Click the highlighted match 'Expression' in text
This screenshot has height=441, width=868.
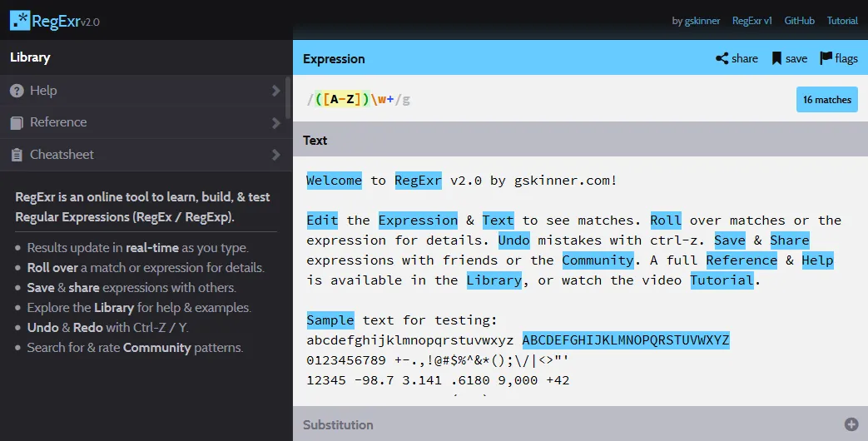coord(418,220)
